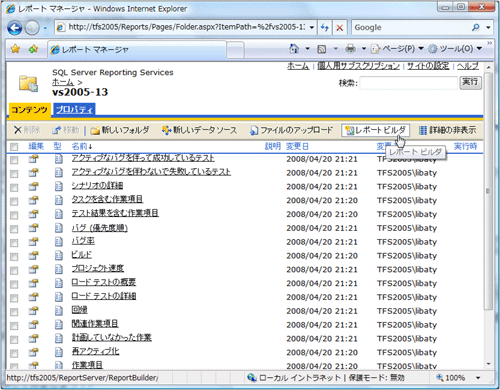Click edit properties icon for シナリオの詳細 row

click(33, 186)
